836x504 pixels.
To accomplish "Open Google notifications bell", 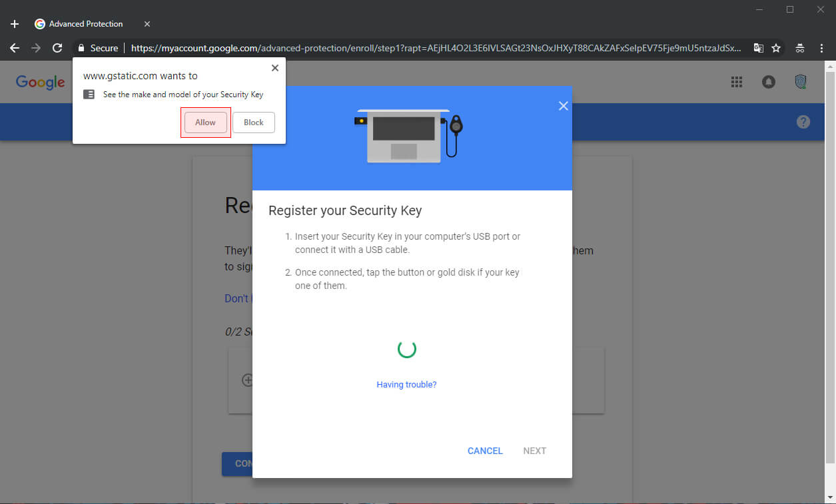I will 769,82.
